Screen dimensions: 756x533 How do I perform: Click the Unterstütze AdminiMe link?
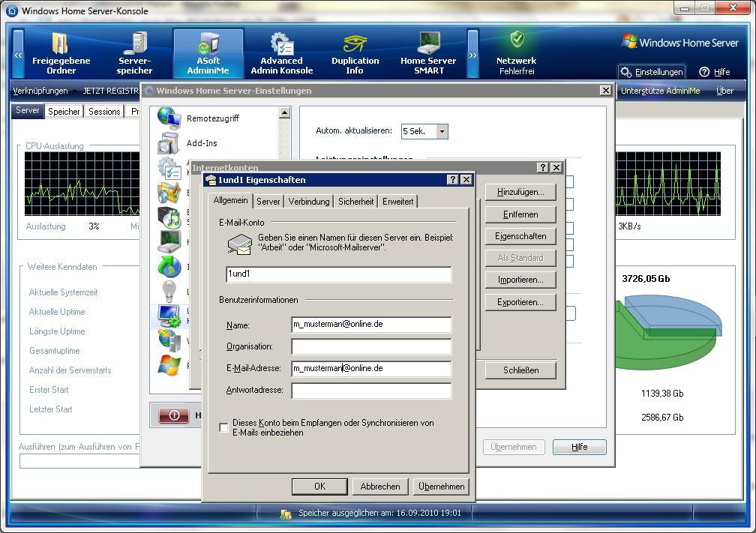tap(660, 91)
